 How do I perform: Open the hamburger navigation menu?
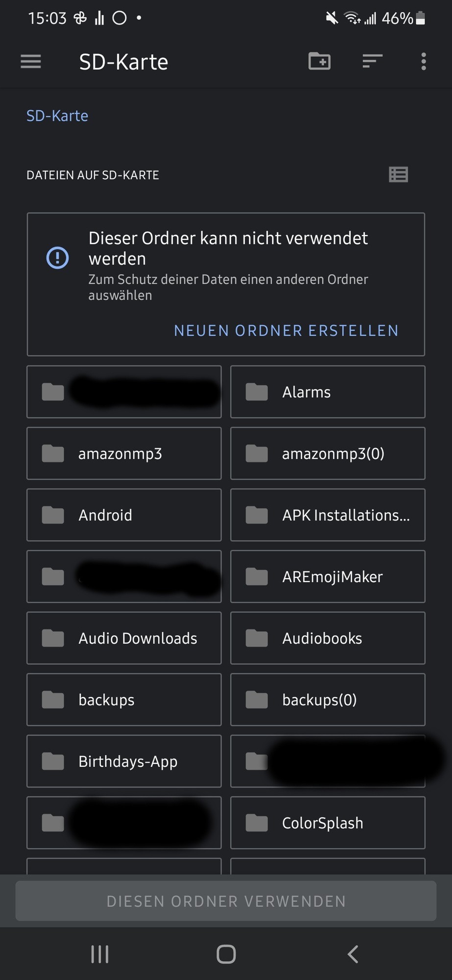click(31, 62)
